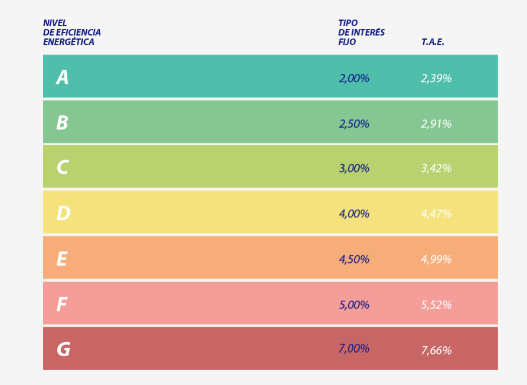This screenshot has height=385, width=527.
Task: Click the Nivel de Eficiencia Energética header
Action: tap(72, 32)
